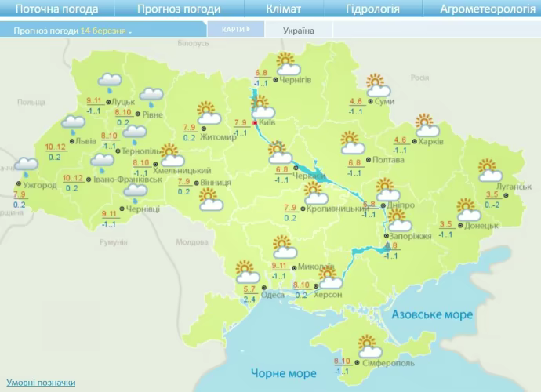Click the sun-cloud icon over Сімферополь
Screen dimensions: 541x392
pos(367,346)
